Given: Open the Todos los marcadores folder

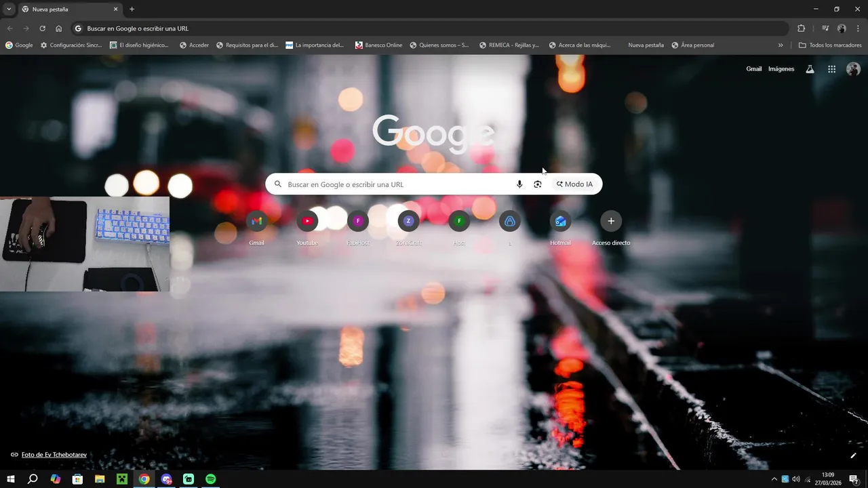Looking at the screenshot, I should point(830,45).
